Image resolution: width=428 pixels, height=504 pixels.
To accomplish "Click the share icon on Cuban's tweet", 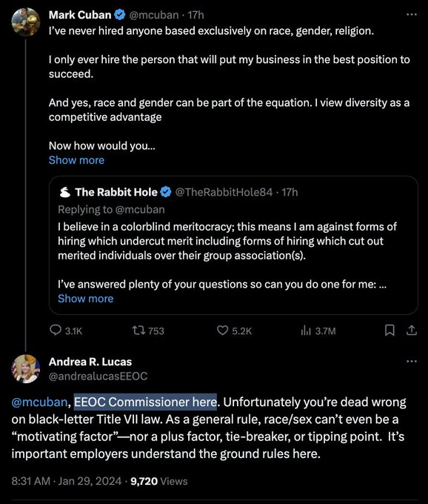I will pos(411,330).
